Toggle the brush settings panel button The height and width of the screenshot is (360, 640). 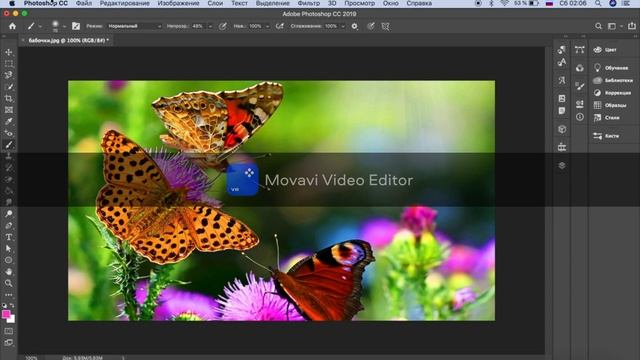click(76, 26)
